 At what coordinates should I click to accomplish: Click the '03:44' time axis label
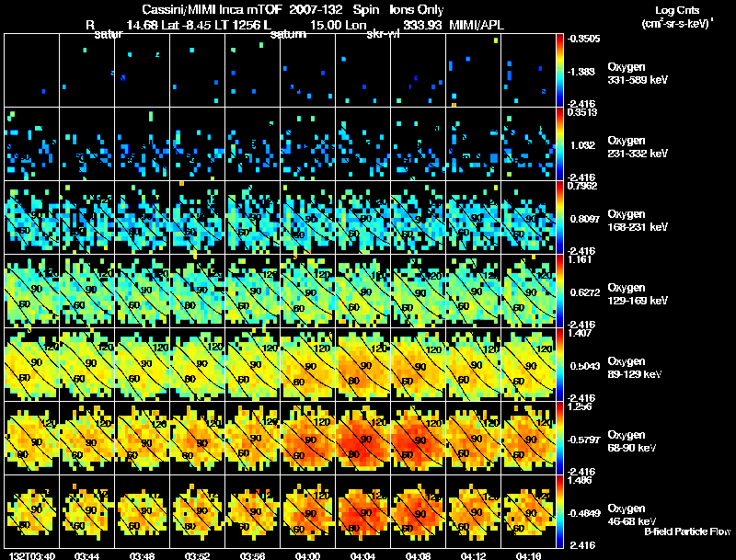[x=86, y=556]
